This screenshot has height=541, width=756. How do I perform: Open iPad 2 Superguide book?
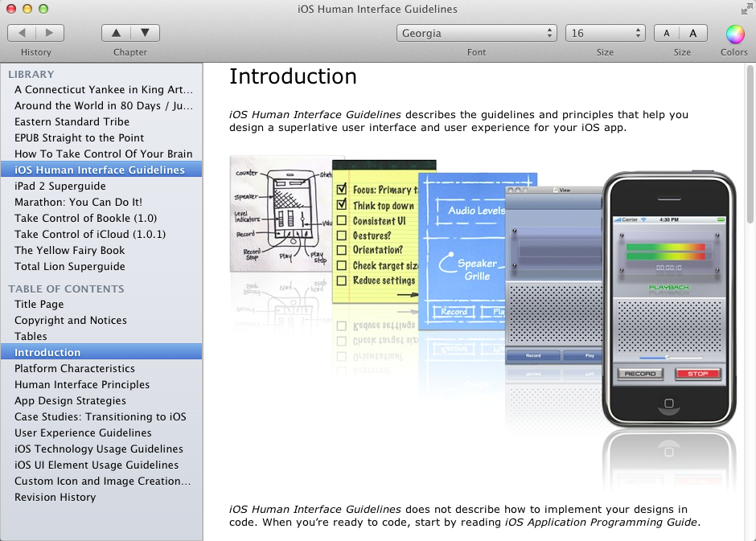tap(101, 186)
